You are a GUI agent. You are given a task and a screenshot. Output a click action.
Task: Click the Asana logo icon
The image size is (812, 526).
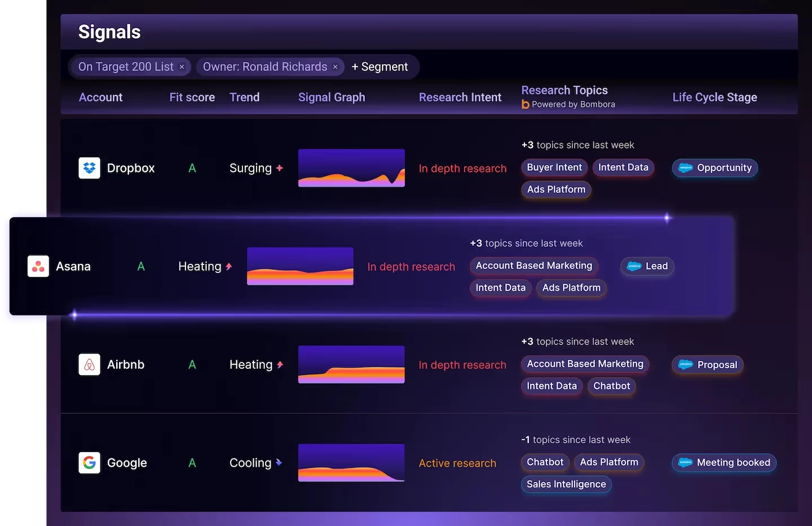pyautogui.click(x=38, y=266)
